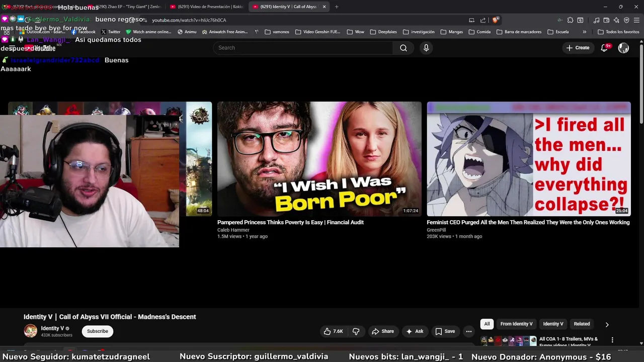644x362 pixels.
Task: Open the Watch anime online bookmark
Action: [148, 32]
